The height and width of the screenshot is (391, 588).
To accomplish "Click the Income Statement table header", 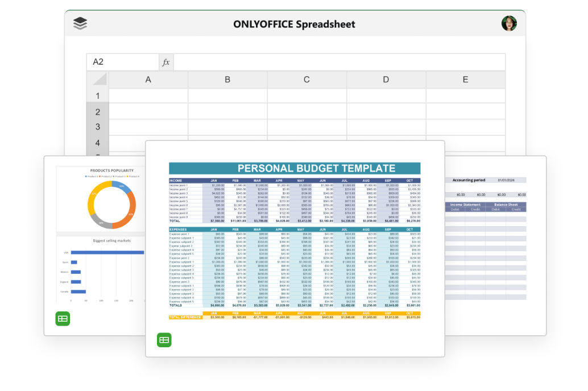I will [x=465, y=205].
